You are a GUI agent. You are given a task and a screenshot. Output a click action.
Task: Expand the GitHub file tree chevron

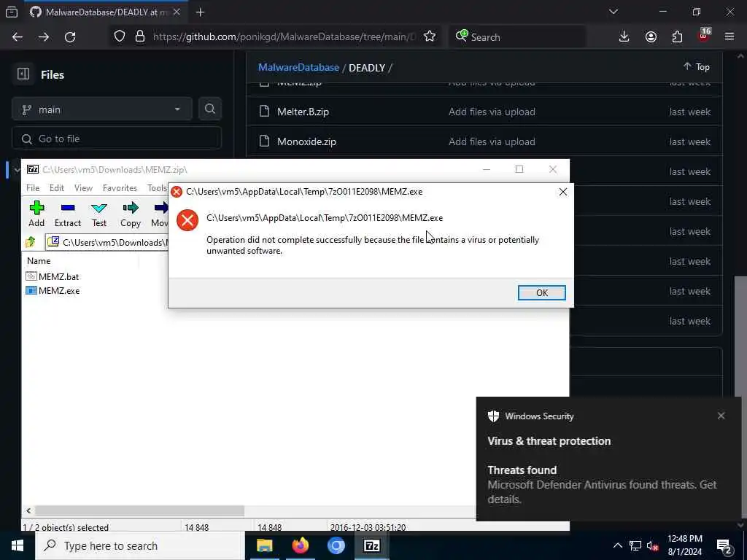tap(18, 169)
